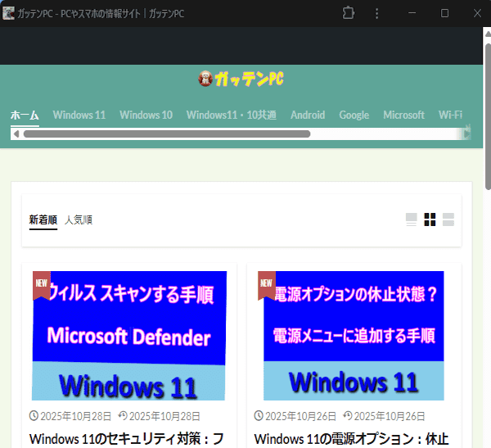The height and width of the screenshot is (448, 491).
Task: Click NEW ribbon on Microsoft Defender card
Action: tap(42, 285)
